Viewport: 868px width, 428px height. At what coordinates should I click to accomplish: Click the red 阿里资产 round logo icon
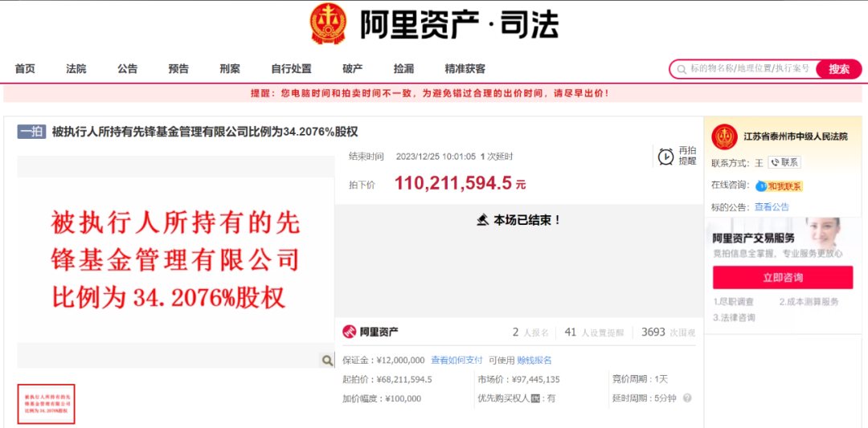pyautogui.click(x=350, y=332)
